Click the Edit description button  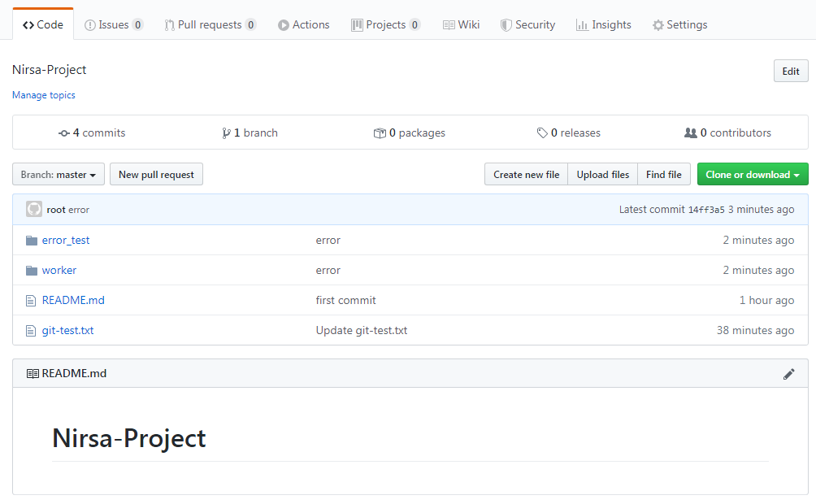791,72
